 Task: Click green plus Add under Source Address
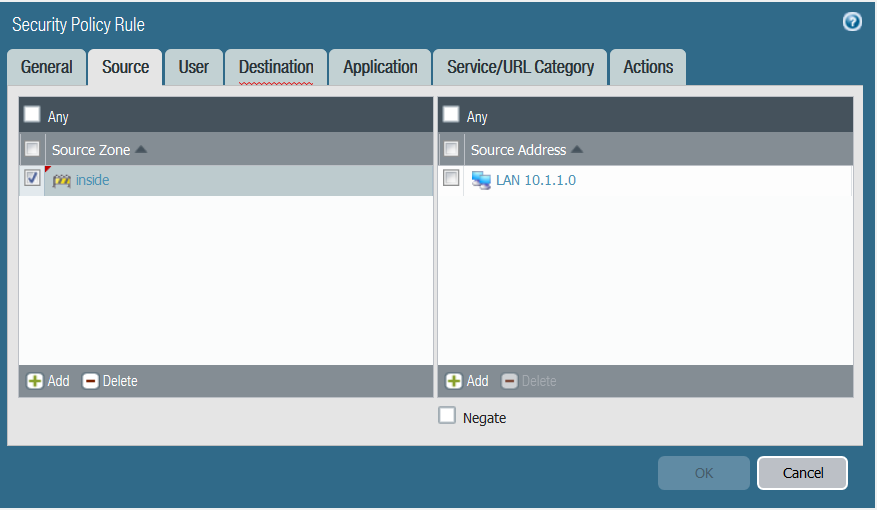pos(454,381)
